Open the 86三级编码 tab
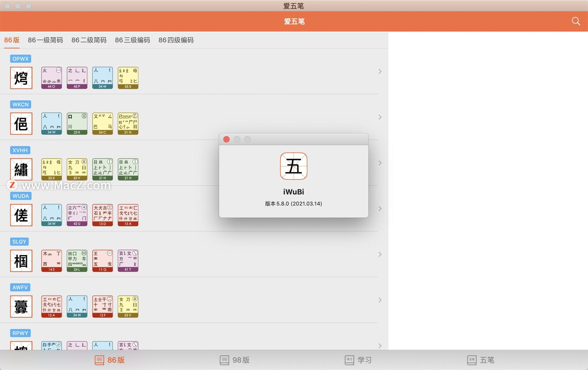 [x=132, y=40]
